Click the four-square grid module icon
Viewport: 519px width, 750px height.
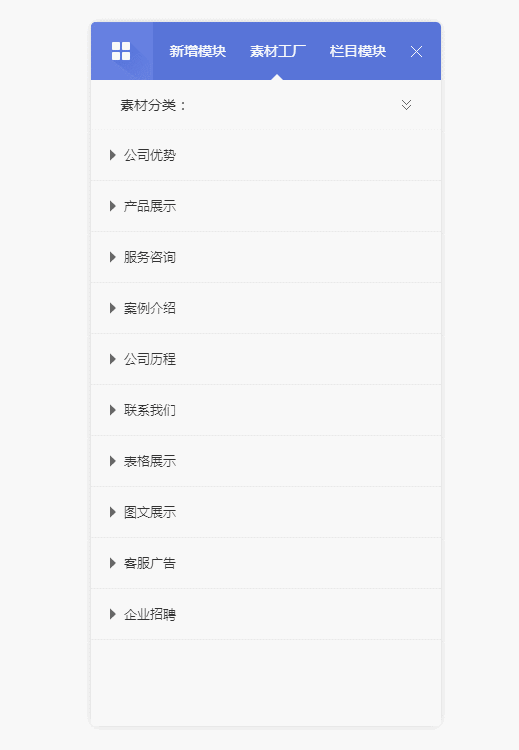pyautogui.click(x=121, y=51)
